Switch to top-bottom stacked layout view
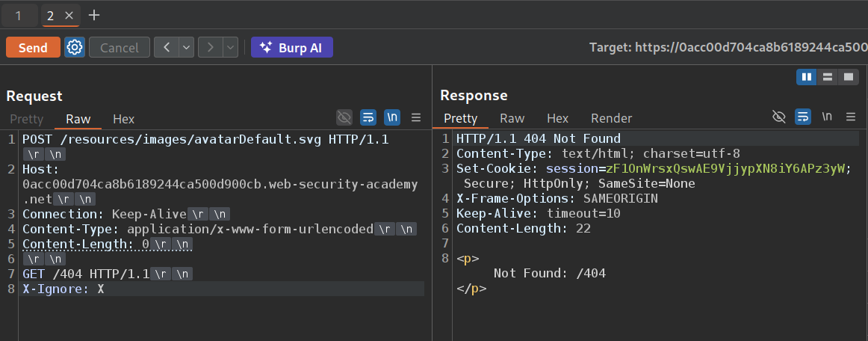Viewport: 868px width, 341px height. [x=827, y=77]
